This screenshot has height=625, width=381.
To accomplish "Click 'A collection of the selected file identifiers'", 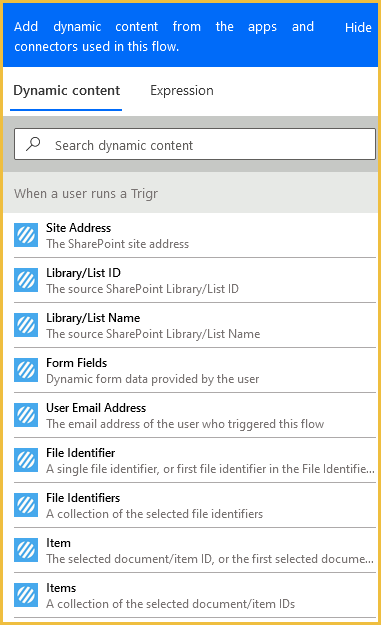I will tap(154, 514).
